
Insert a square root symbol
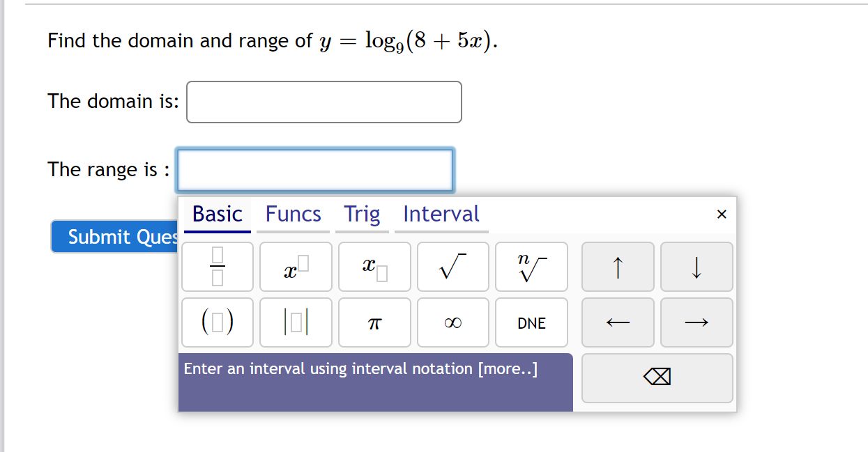(x=452, y=266)
